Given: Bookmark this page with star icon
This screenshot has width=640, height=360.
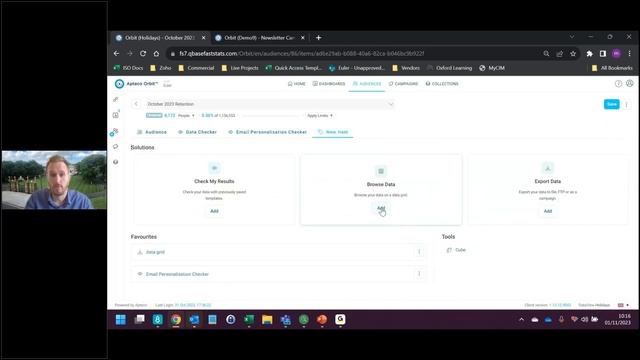Looking at the screenshot, I should (573, 53).
